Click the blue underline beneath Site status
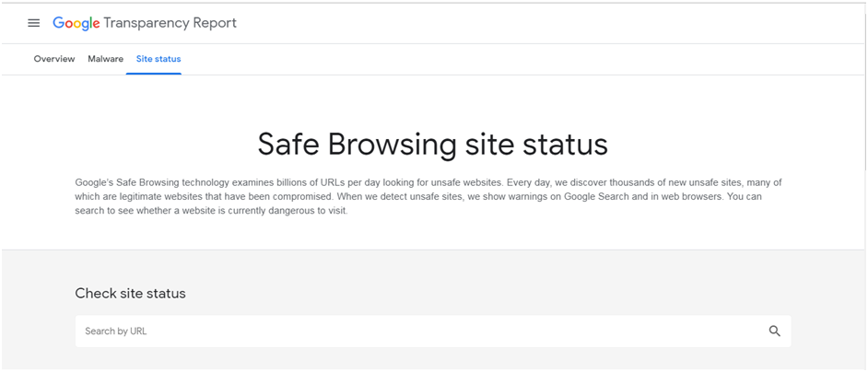Image resolution: width=868 pixels, height=372 pixels. [x=154, y=74]
